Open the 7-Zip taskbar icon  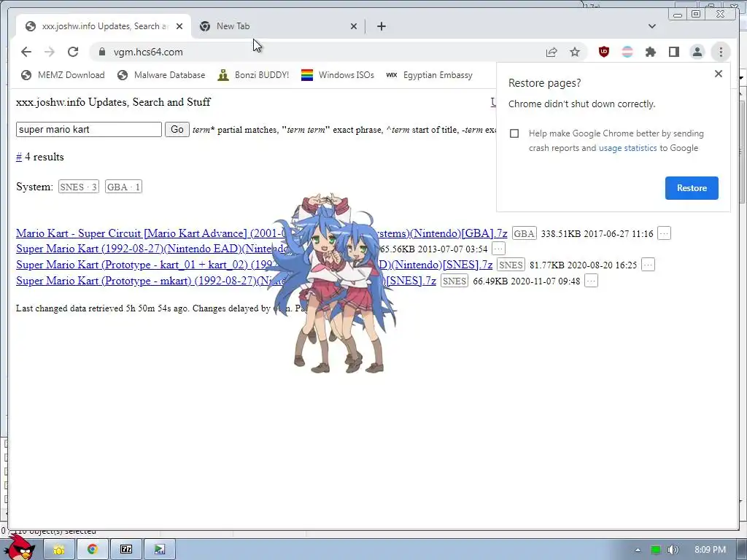pyautogui.click(x=126, y=550)
